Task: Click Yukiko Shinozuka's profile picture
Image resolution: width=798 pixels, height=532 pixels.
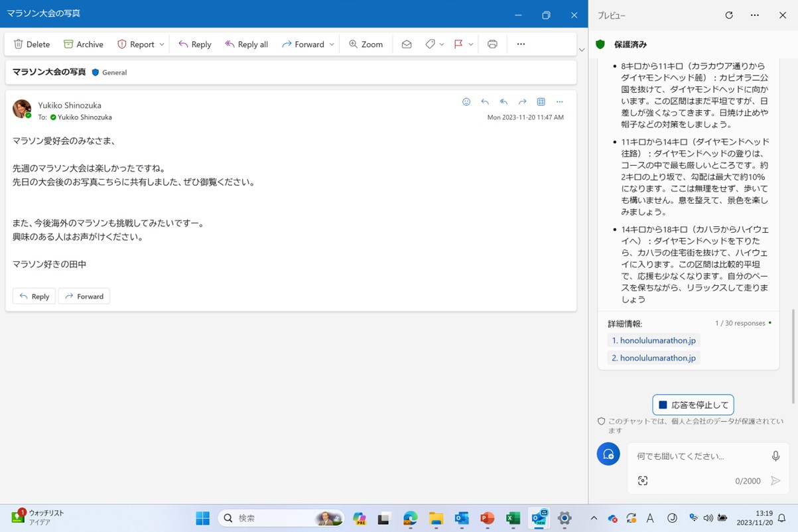Action: click(x=22, y=109)
